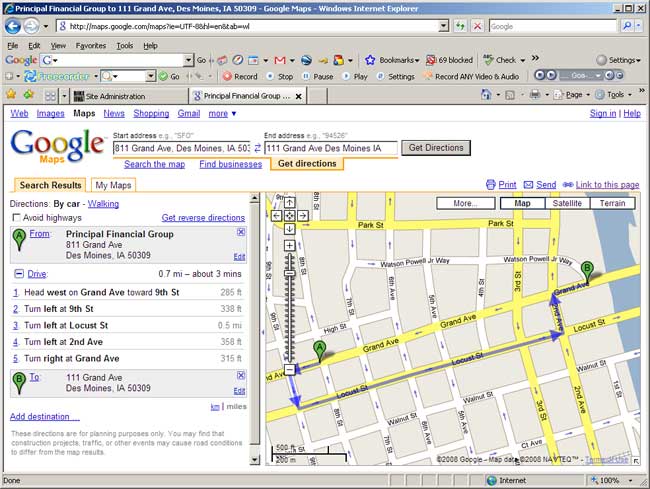
Task: Click the Freecorder Pause button
Action: [x=318, y=77]
